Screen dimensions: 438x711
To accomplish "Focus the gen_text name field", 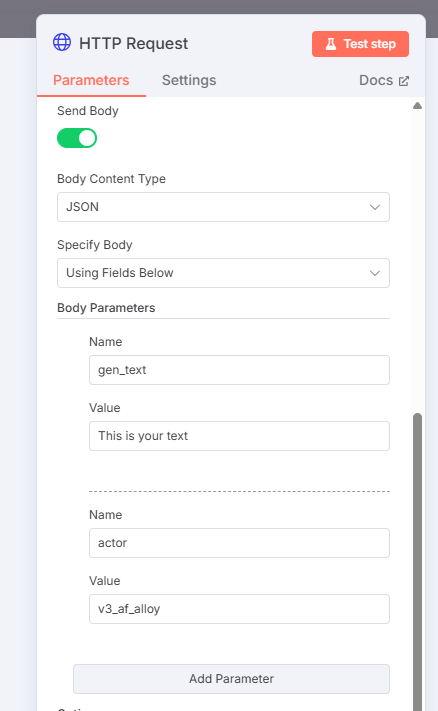I will click(239, 370).
